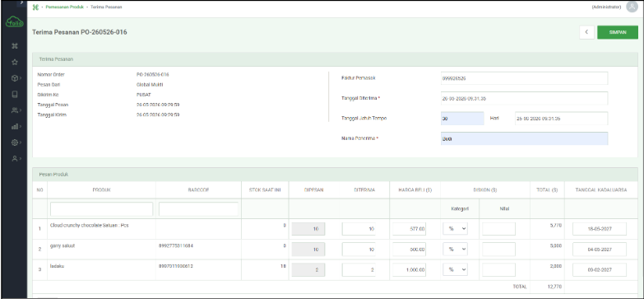The image size is (644, 299).
Task: Click Dipesan quantity box for garry saluut
Action: pos(308,250)
